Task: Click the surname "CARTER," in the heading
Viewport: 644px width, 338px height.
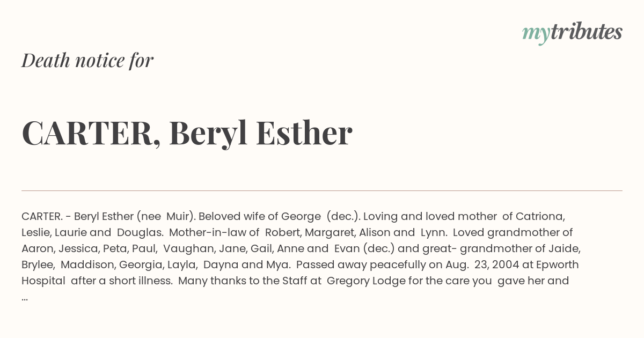Action: click(91, 134)
